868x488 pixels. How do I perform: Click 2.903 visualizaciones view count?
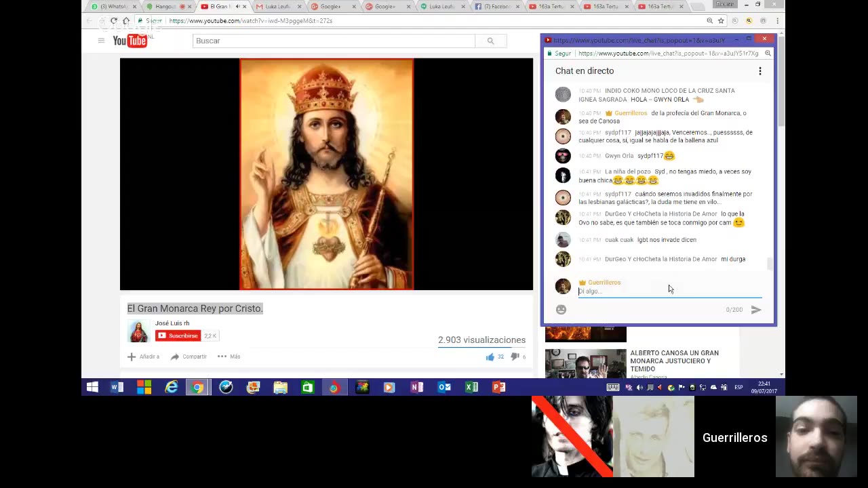(x=481, y=340)
